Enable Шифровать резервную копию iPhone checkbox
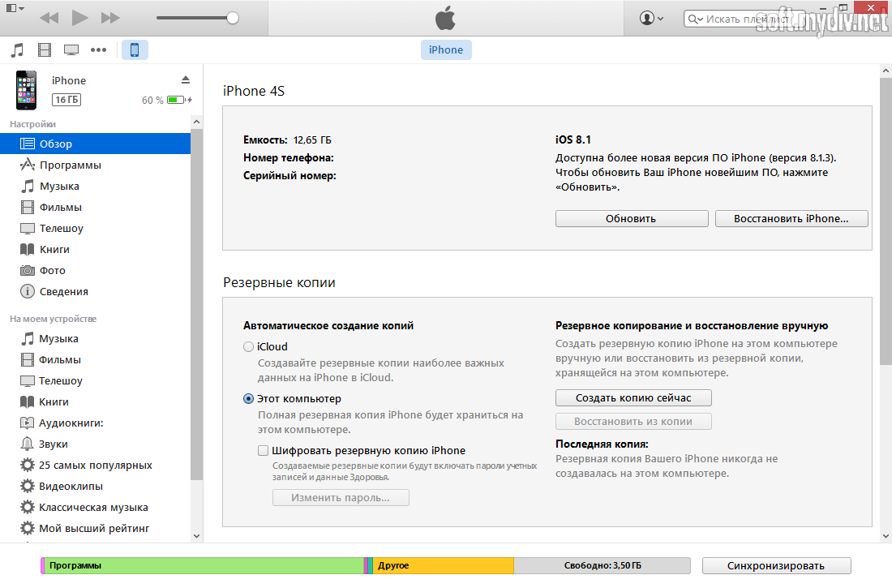This screenshot has height=588, width=892. (x=263, y=451)
